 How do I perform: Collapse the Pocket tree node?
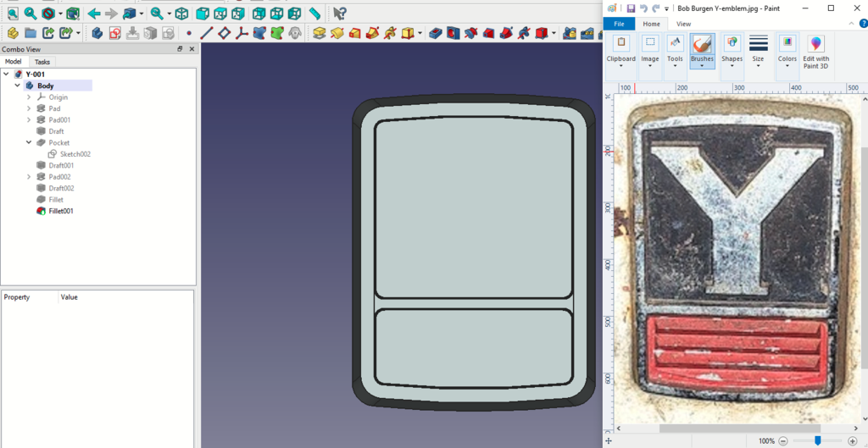(x=29, y=142)
